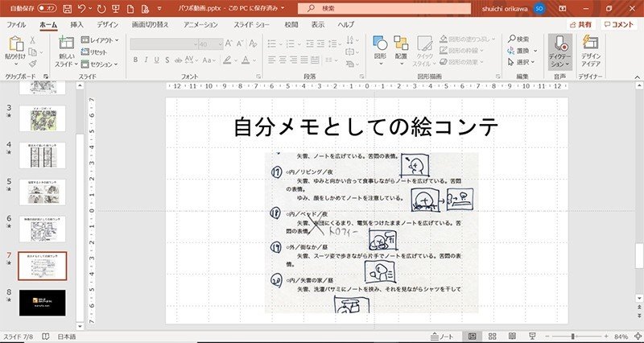
Task: Click the ディクテーション microphone icon
Action: coord(559,43)
